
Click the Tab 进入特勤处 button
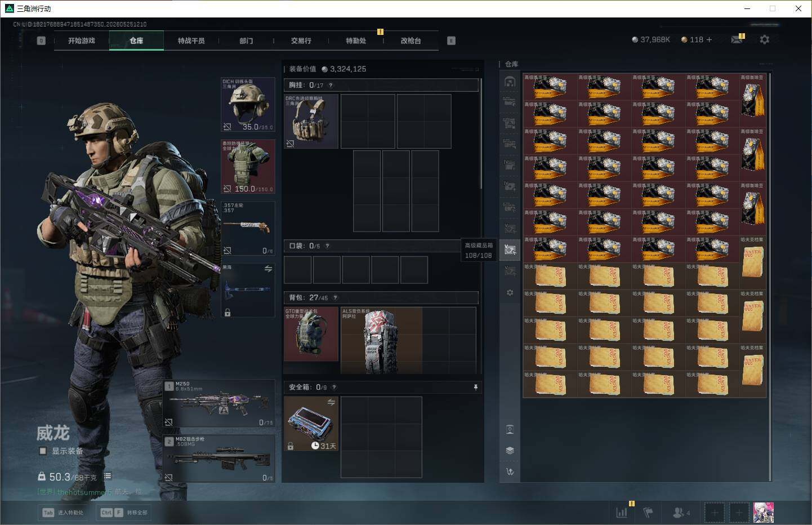coord(63,513)
